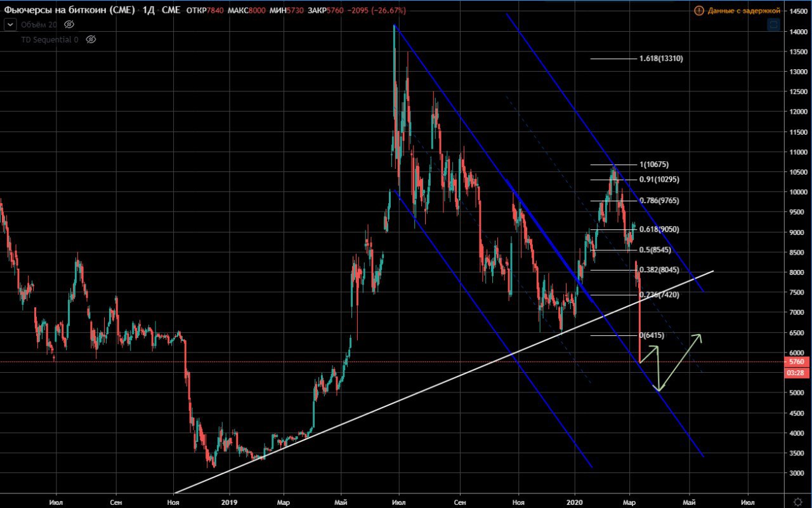Click the Fibonacci level 0.382(8045)

pyautogui.click(x=659, y=270)
